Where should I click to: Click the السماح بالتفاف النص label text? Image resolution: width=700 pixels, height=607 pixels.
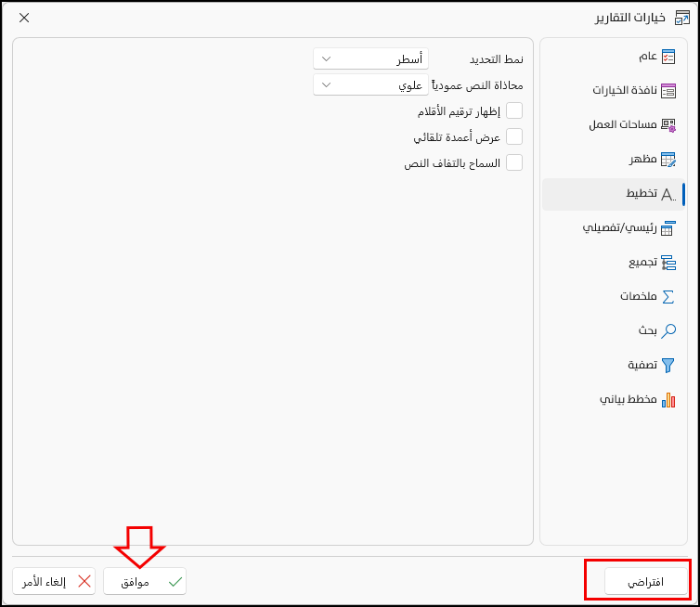point(452,163)
